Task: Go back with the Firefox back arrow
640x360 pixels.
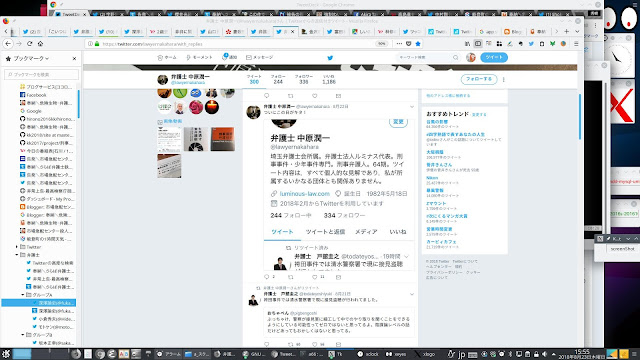Action: point(8,44)
